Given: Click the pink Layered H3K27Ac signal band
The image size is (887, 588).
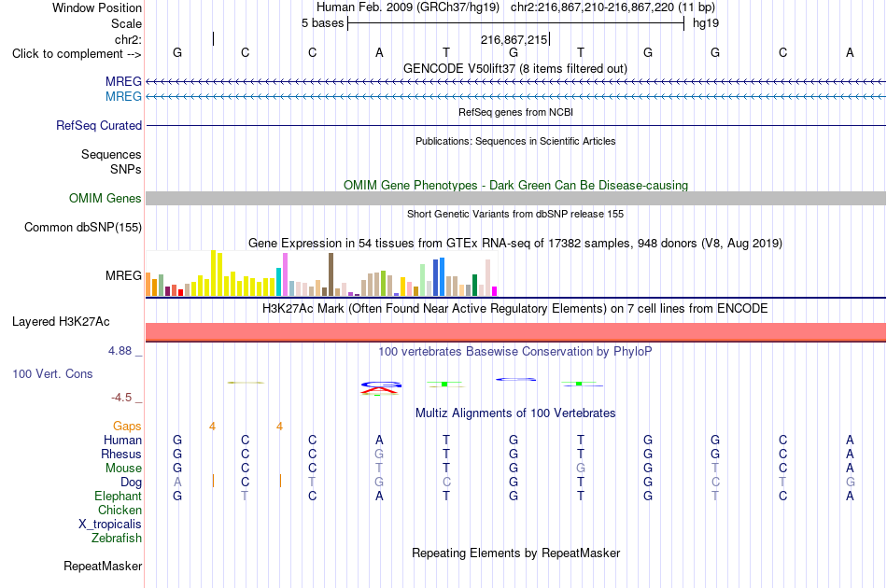Looking at the screenshot, I should pos(516,332).
